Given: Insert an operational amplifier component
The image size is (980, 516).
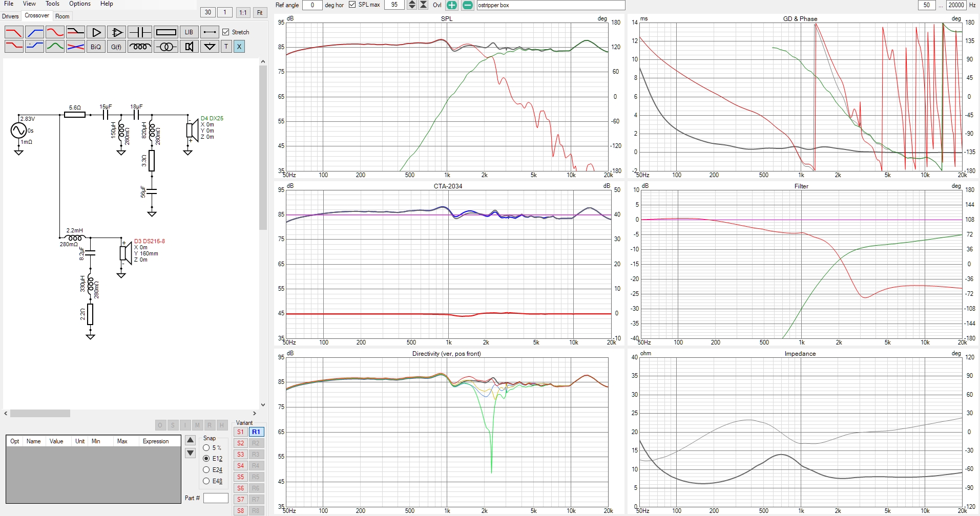Looking at the screenshot, I should [116, 32].
